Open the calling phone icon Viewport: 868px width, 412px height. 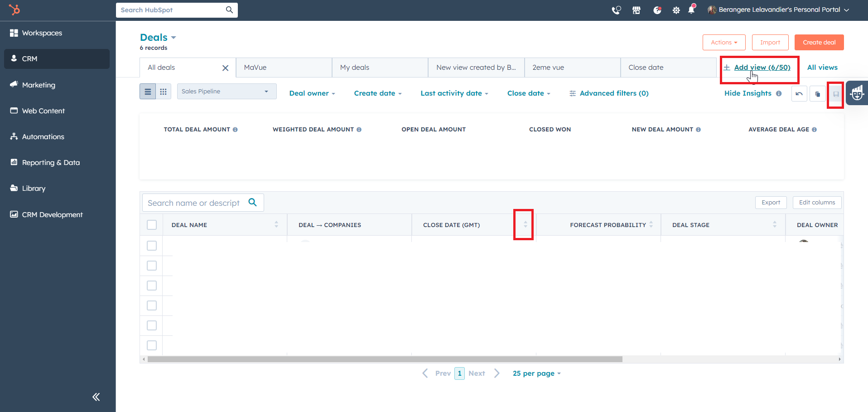click(616, 10)
